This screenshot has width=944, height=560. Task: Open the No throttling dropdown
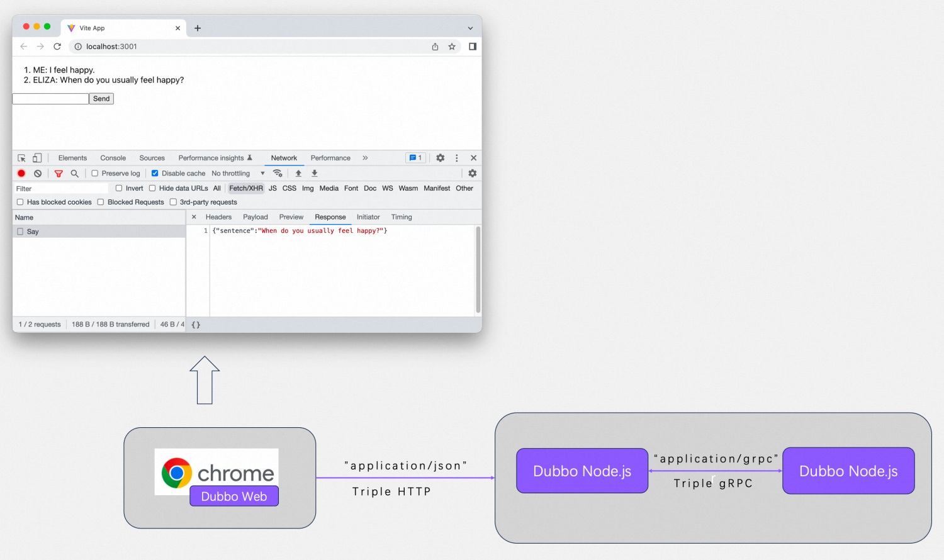tap(238, 174)
